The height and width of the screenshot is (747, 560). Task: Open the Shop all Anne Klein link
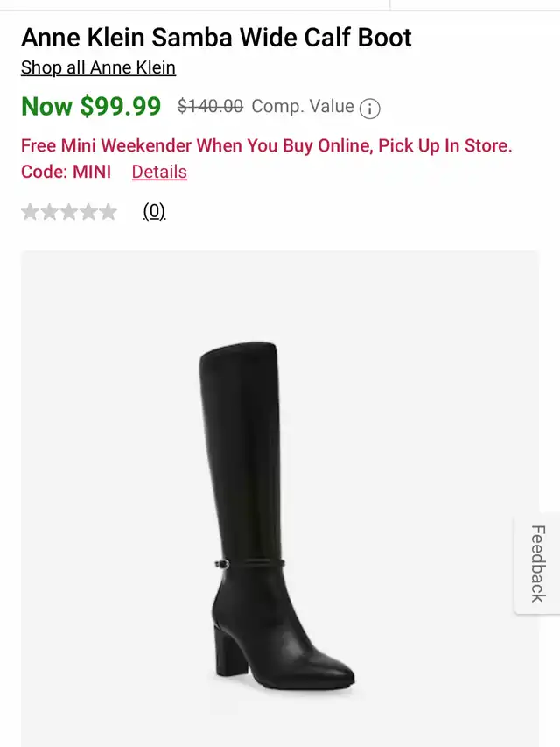[99, 67]
